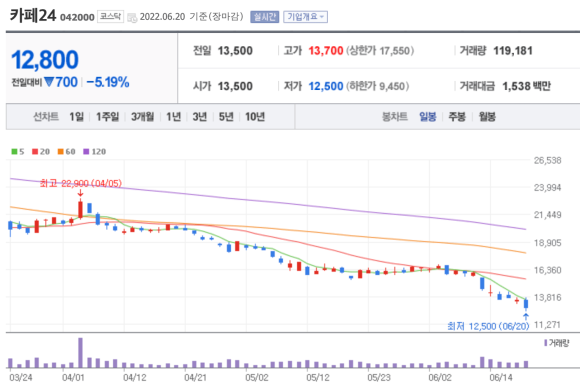Click the down arrow next to 700
This screenshot has height=389, width=580.
point(49,82)
